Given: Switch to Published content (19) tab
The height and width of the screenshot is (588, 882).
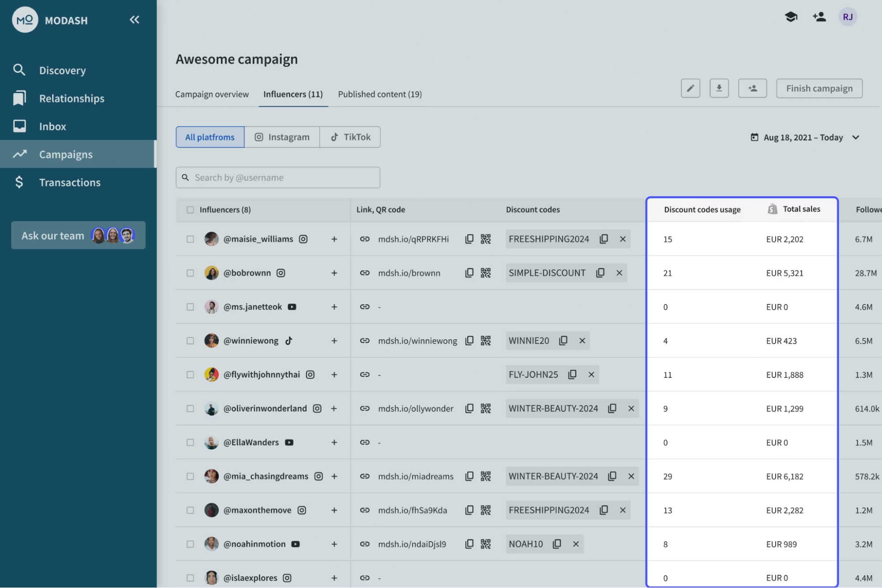Looking at the screenshot, I should point(379,94).
